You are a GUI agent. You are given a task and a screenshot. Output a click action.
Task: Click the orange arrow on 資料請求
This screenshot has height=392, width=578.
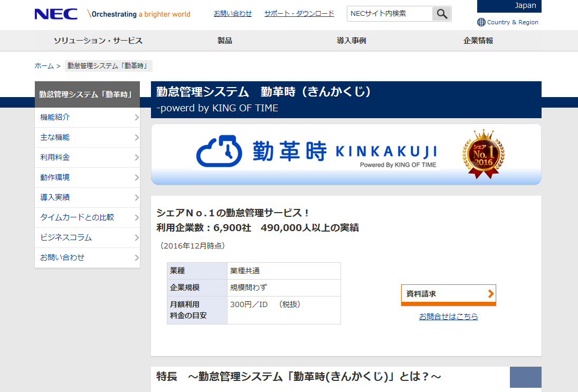[x=490, y=294]
